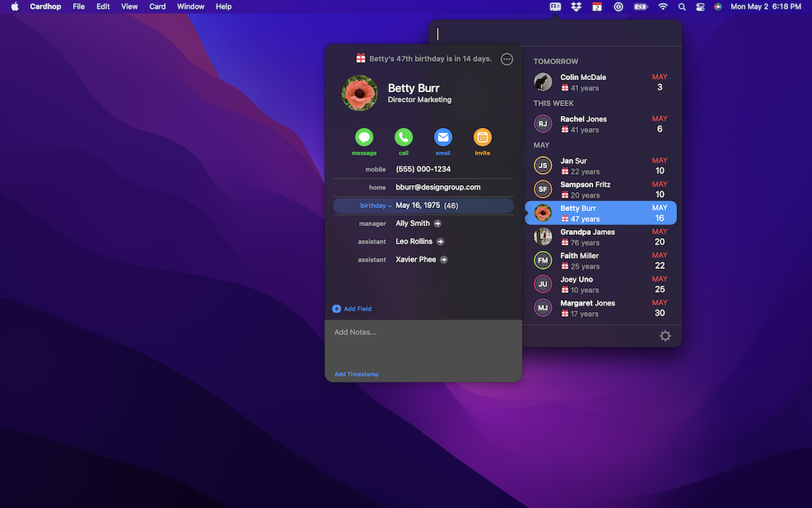812x508 pixels.
Task: Send email using the blue email icon
Action: pyautogui.click(x=442, y=137)
